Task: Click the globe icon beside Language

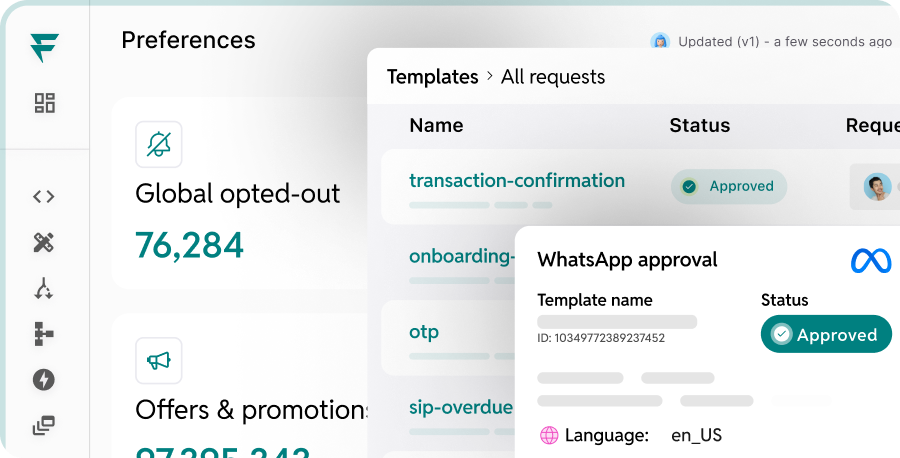Action: click(x=549, y=436)
